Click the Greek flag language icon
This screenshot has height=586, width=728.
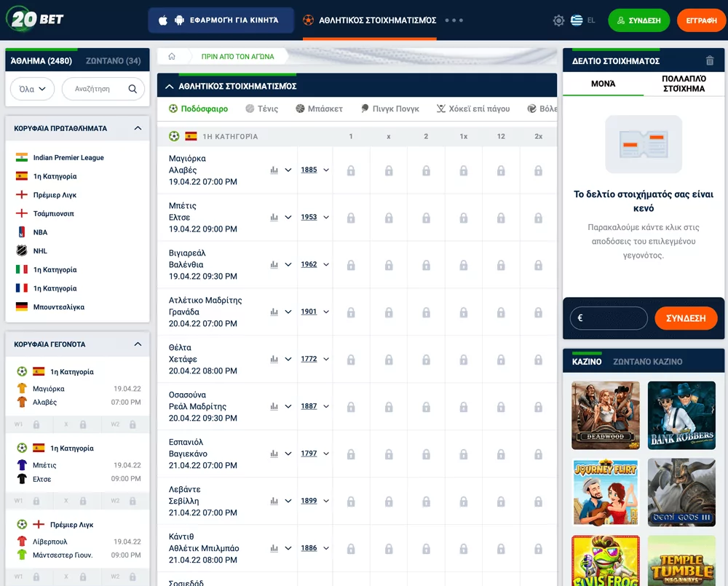coord(577,20)
